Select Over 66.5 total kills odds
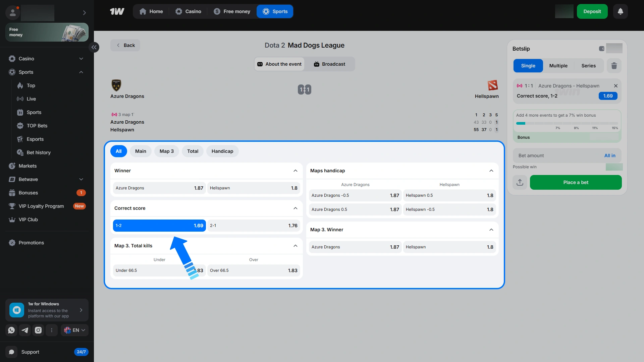This screenshot has width=644, height=362. (254, 270)
